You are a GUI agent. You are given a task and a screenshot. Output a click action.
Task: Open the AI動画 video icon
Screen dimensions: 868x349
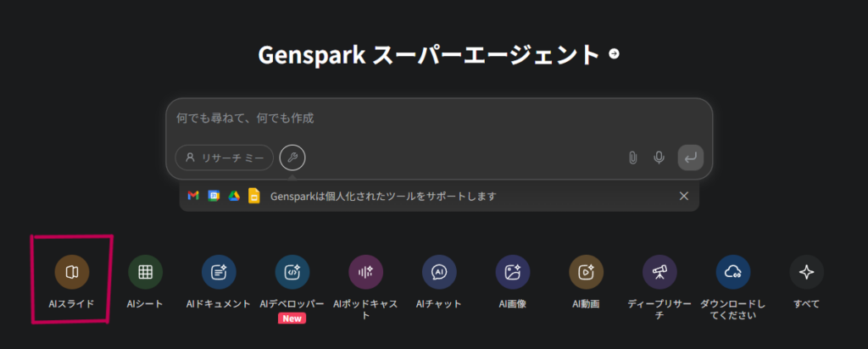click(587, 272)
